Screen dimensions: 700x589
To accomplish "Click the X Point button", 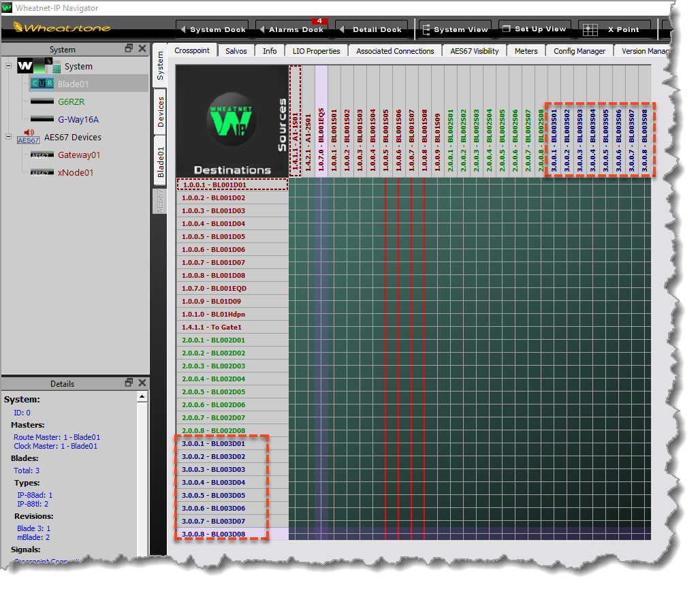I will point(614,29).
